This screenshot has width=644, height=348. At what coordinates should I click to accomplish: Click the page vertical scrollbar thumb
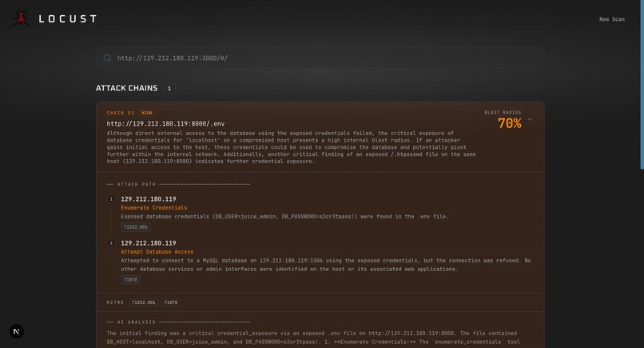coord(642,84)
